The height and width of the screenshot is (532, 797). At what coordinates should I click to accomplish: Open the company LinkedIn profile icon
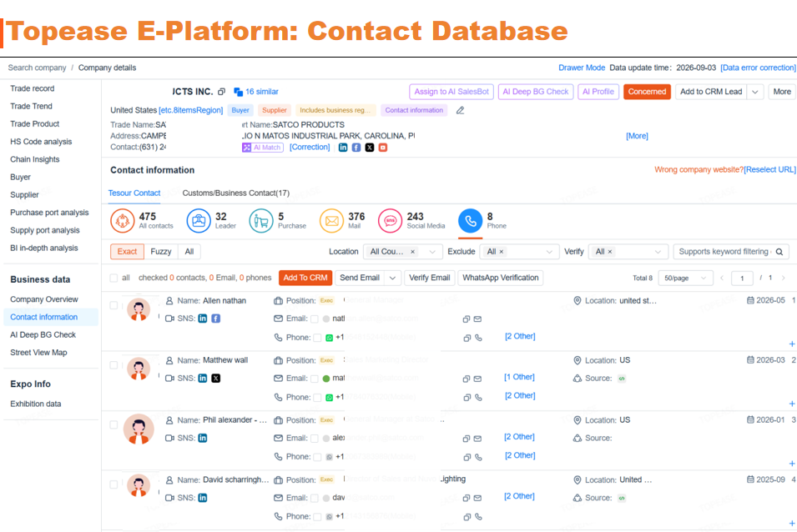coord(343,148)
